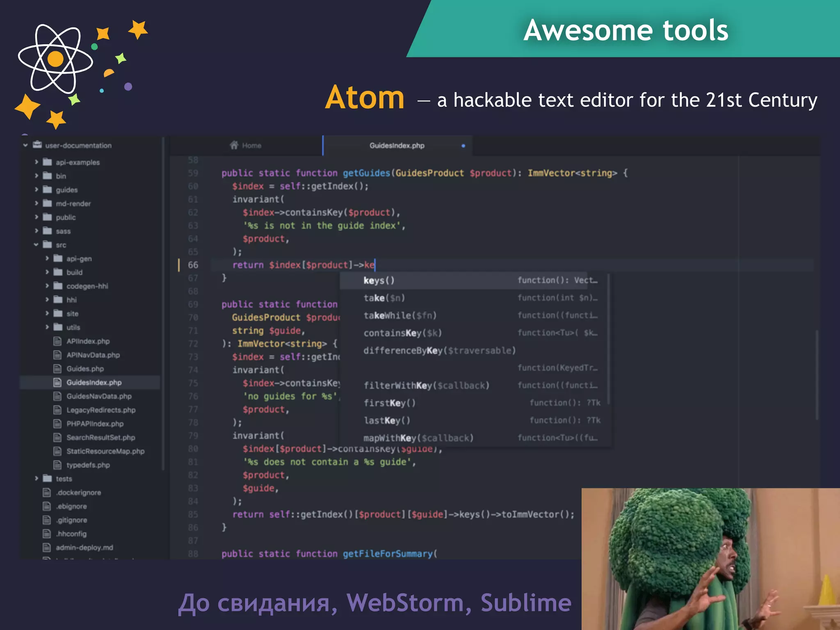This screenshot has height=630, width=840.
Task: Click the modified dot on GuidesIndex.php tab
Action: (x=463, y=146)
